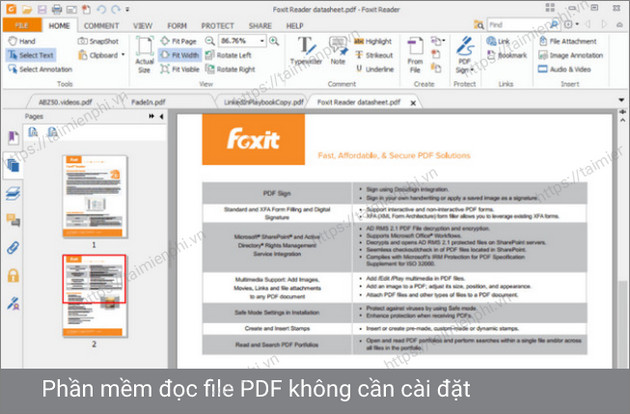
Task: Insert a Link
Action: 498,41
